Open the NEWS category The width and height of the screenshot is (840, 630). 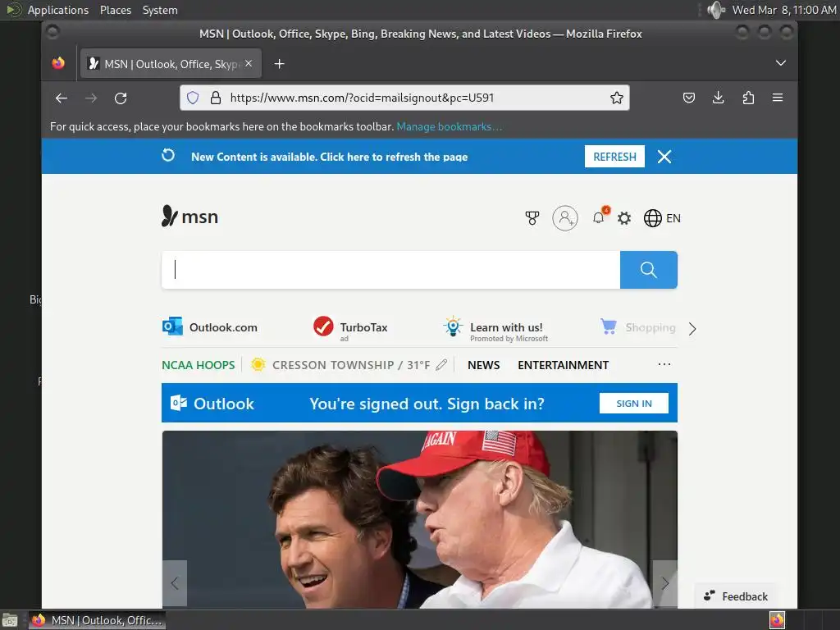tap(483, 365)
